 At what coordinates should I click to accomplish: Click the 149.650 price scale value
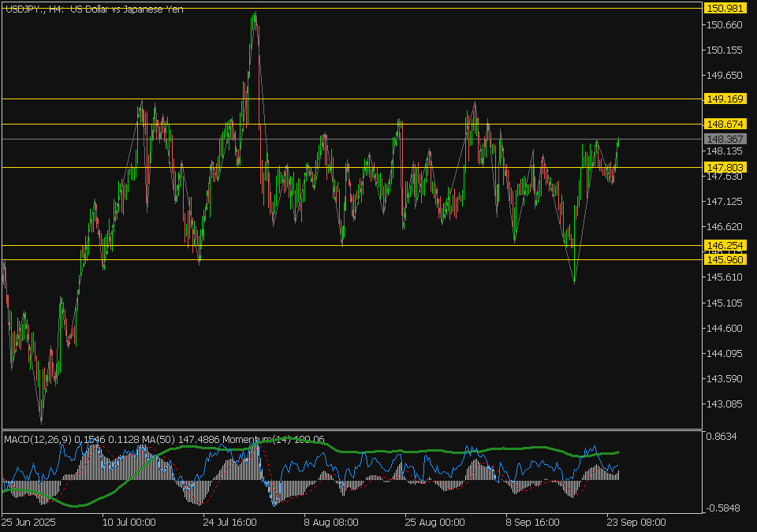pos(724,76)
